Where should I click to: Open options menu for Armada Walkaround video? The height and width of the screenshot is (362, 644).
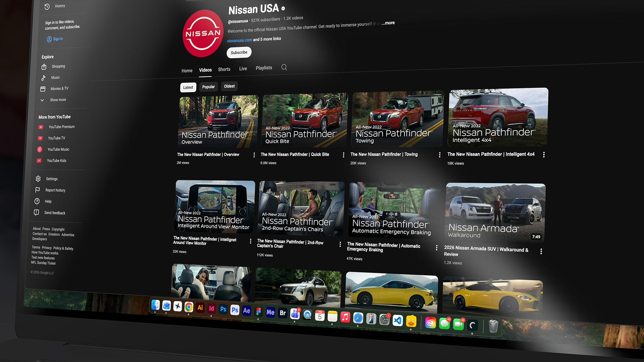click(x=541, y=251)
